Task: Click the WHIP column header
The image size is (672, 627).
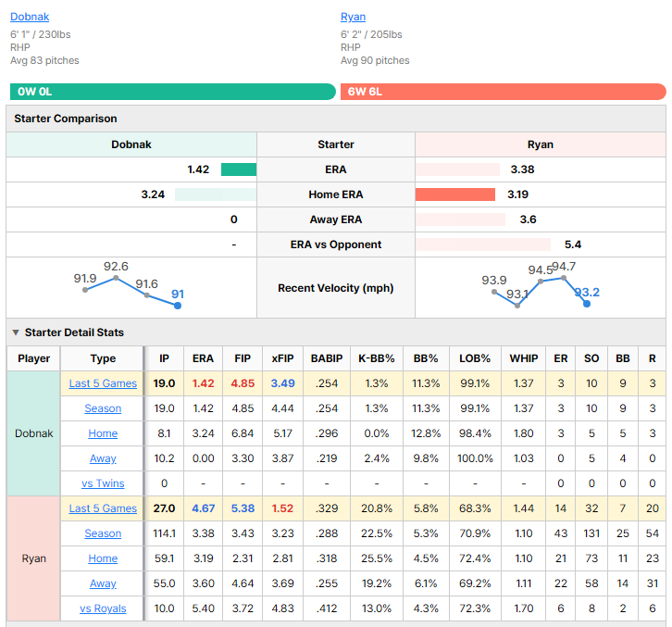Action: tap(524, 358)
